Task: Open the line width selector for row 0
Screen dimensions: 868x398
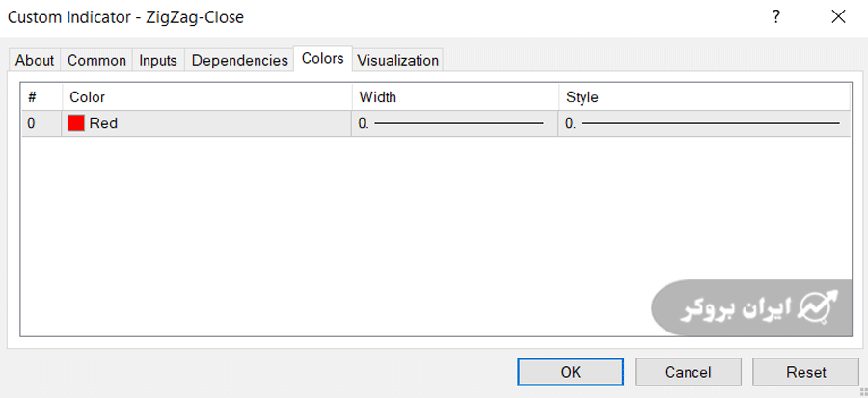Action: [x=454, y=123]
